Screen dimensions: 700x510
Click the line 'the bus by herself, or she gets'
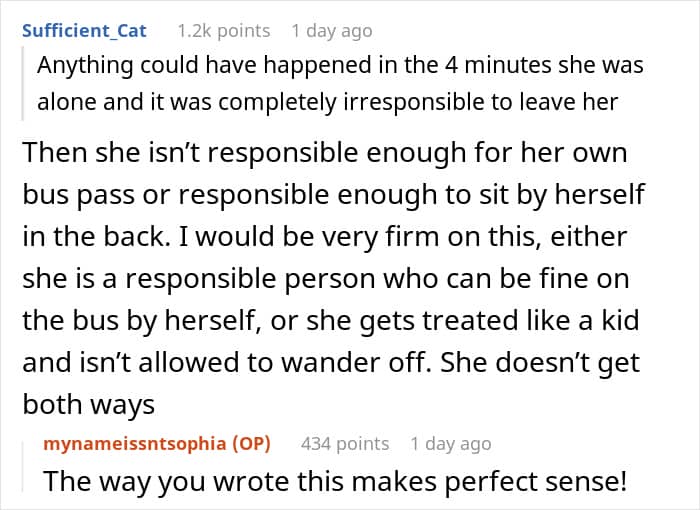(331, 321)
